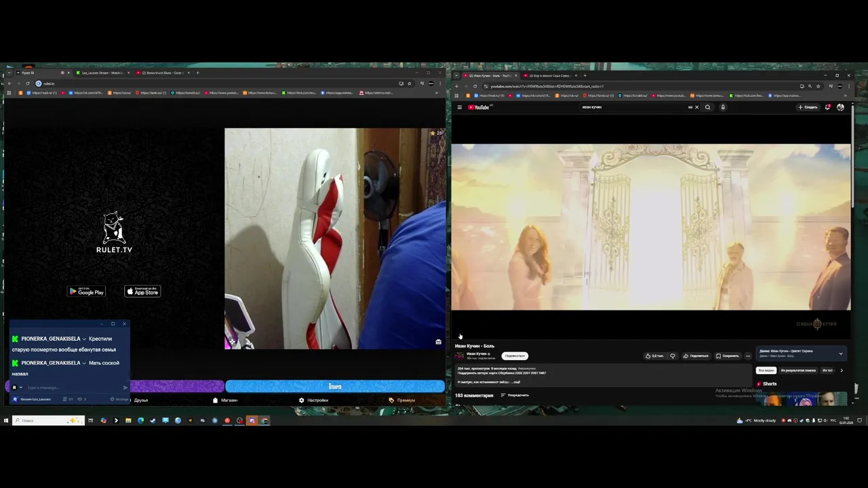
Task: Dislike the video with thumbs-down
Action: [673, 356]
